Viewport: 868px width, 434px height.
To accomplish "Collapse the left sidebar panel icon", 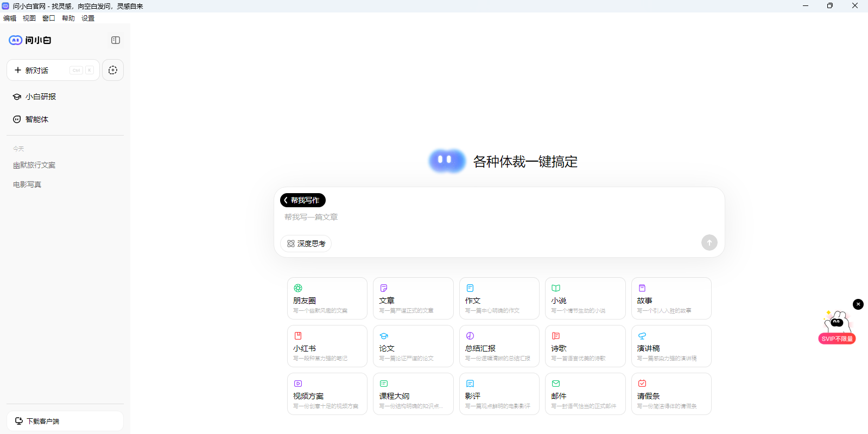I will click(x=115, y=40).
